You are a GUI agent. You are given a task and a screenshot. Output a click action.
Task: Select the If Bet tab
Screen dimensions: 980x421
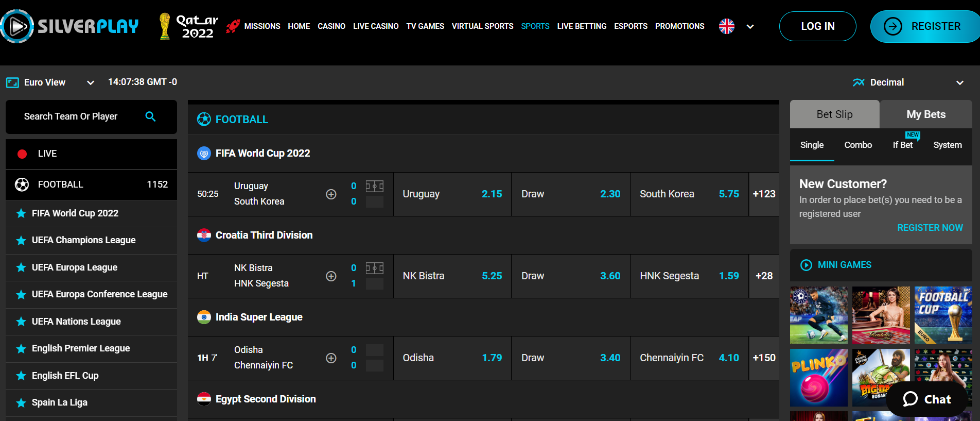[x=903, y=145]
